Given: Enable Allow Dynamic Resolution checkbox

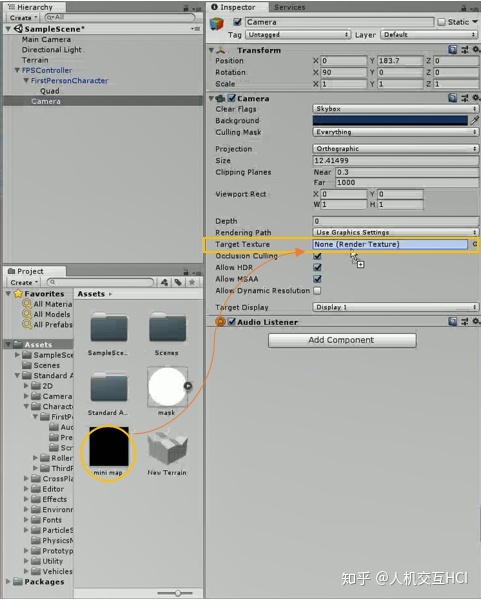Looking at the screenshot, I should tap(317, 290).
